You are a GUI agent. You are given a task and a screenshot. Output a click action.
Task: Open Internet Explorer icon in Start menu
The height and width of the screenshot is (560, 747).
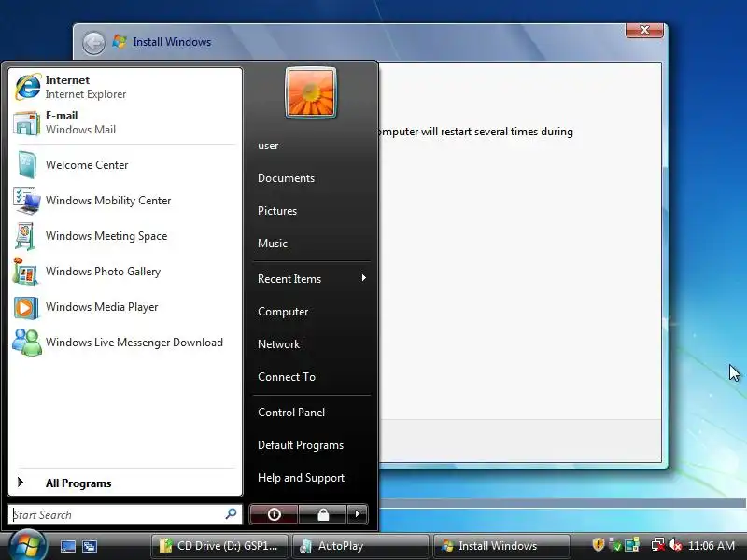click(x=27, y=87)
